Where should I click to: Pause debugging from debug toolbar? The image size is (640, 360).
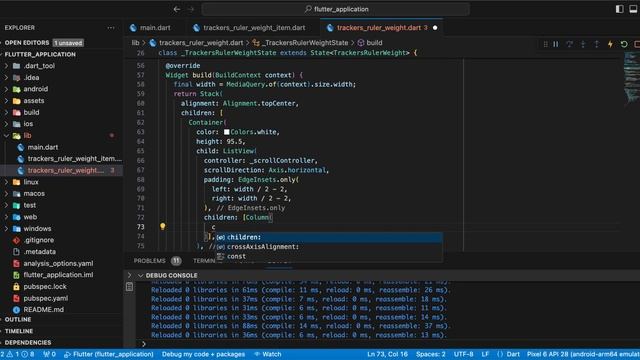coord(556,44)
